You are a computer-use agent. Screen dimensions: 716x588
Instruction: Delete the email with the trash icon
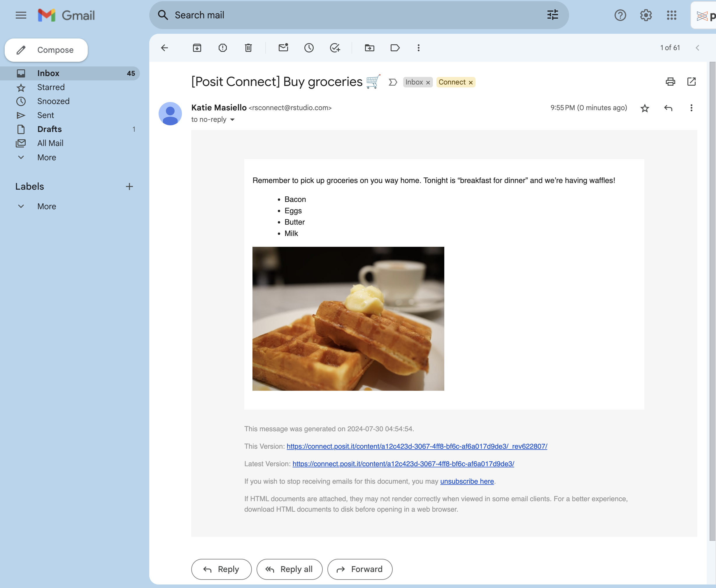coord(248,48)
